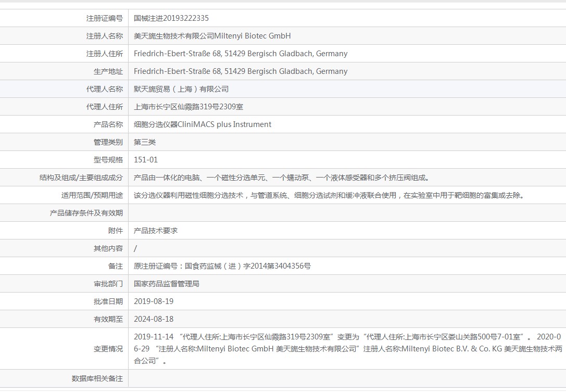Click model specification 151-01

click(x=146, y=159)
